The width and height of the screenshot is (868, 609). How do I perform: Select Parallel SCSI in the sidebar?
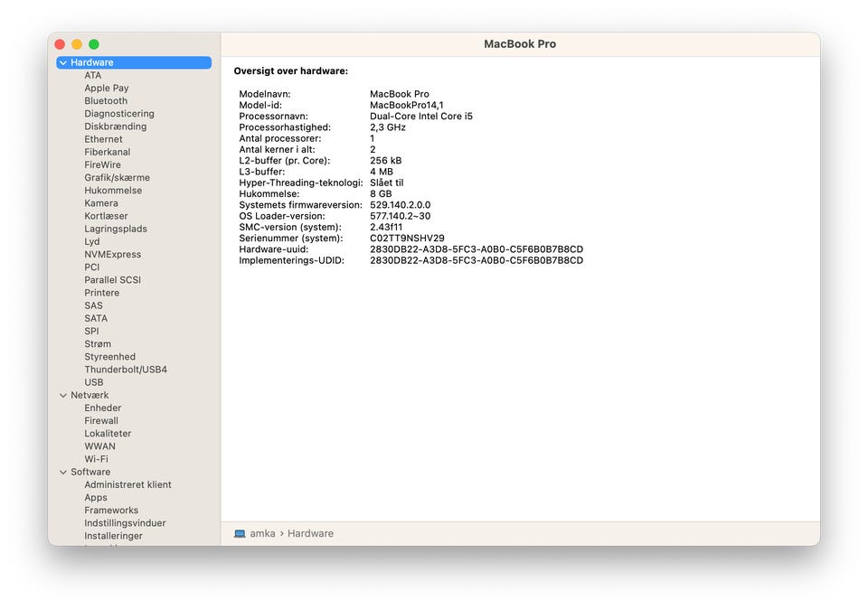click(x=112, y=280)
